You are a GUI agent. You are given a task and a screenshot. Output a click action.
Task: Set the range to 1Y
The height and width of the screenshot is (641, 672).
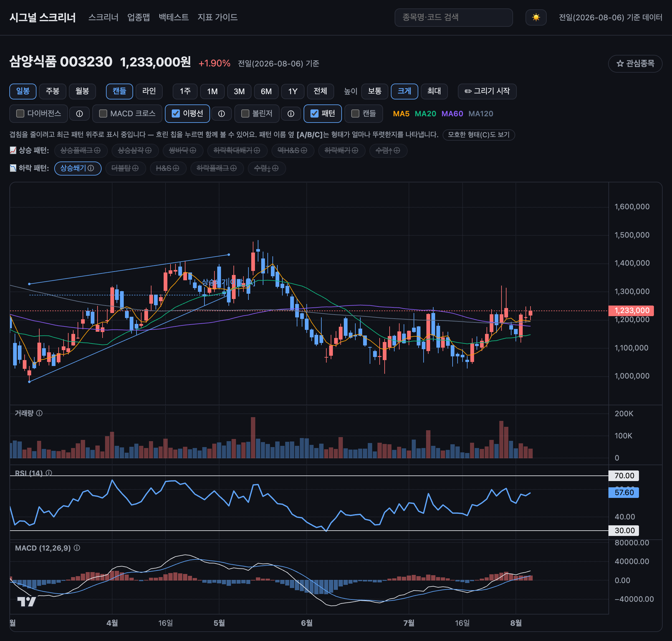click(293, 91)
